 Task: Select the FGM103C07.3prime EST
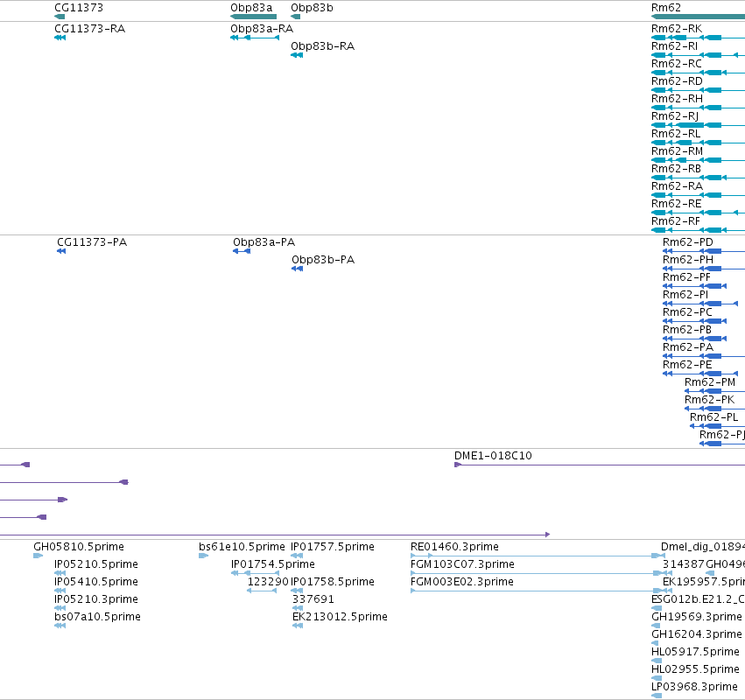[x=462, y=564]
